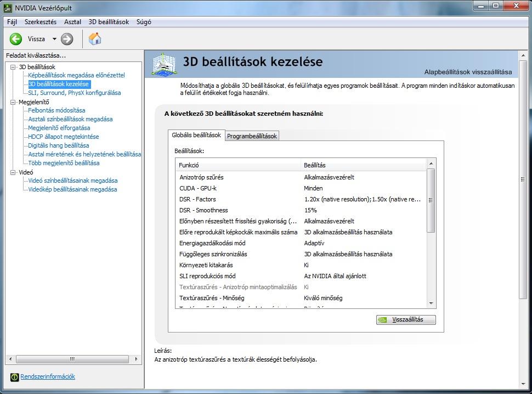
Task: Open HDCP állapot megtekintése
Action: pyautogui.click(x=64, y=137)
